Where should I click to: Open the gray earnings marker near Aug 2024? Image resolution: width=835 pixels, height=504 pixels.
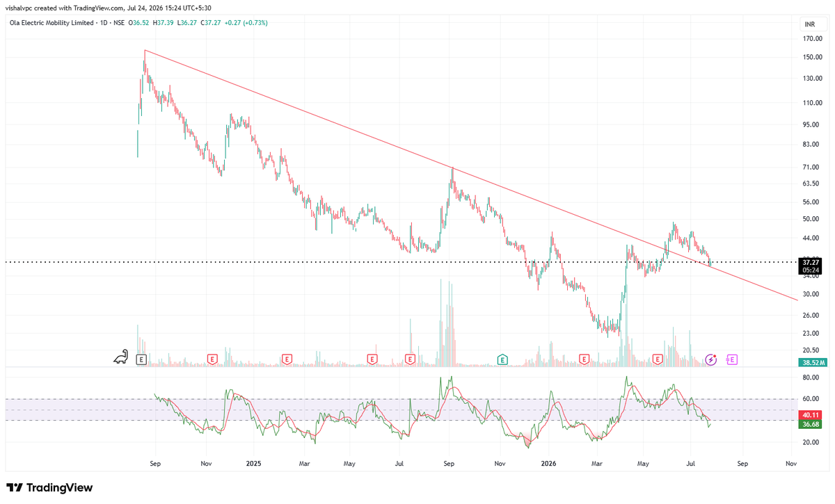click(141, 359)
